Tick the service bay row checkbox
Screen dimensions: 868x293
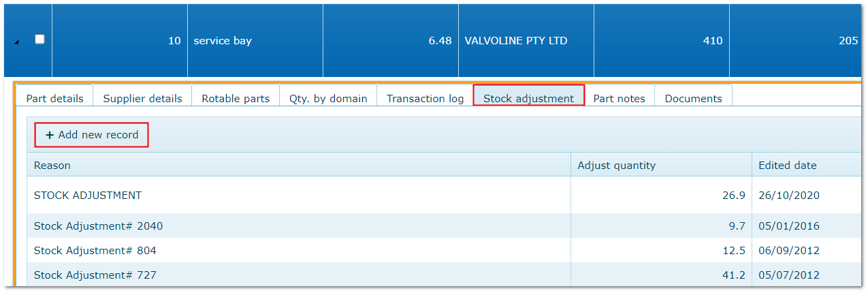point(39,40)
